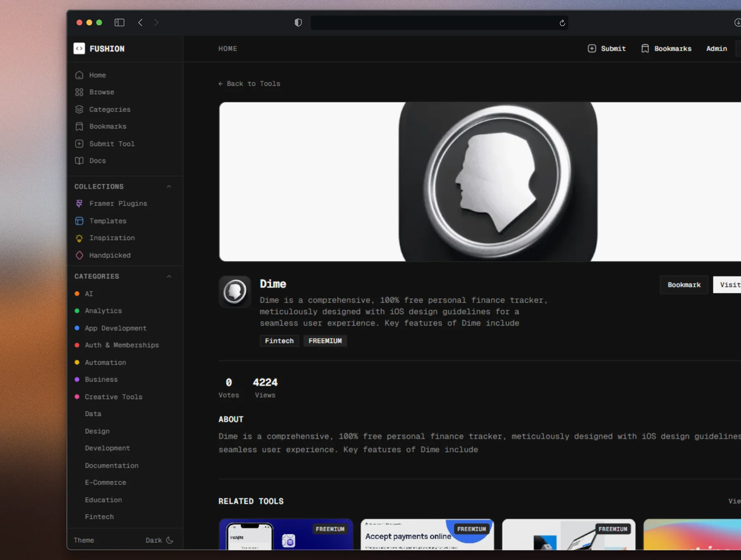
Task: Click the Framer Plugins icon
Action: (79, 203)
